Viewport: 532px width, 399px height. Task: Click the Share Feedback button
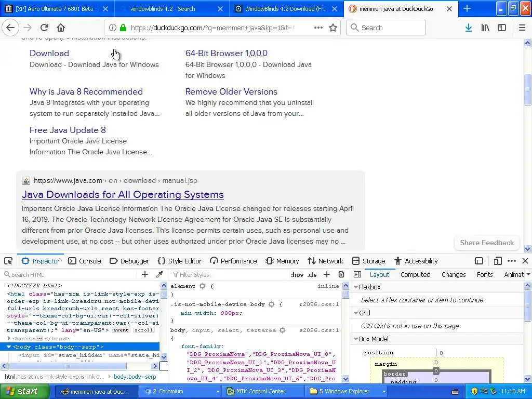[487, 243]
